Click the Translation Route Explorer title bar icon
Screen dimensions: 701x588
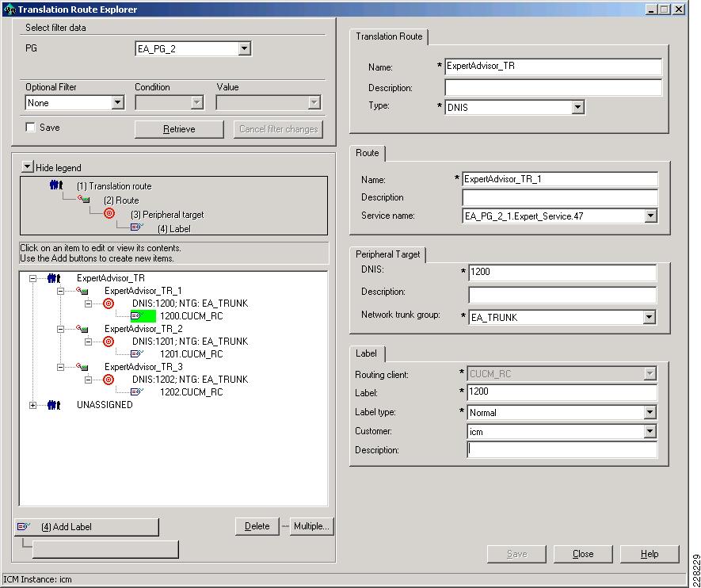pos(10,9)
